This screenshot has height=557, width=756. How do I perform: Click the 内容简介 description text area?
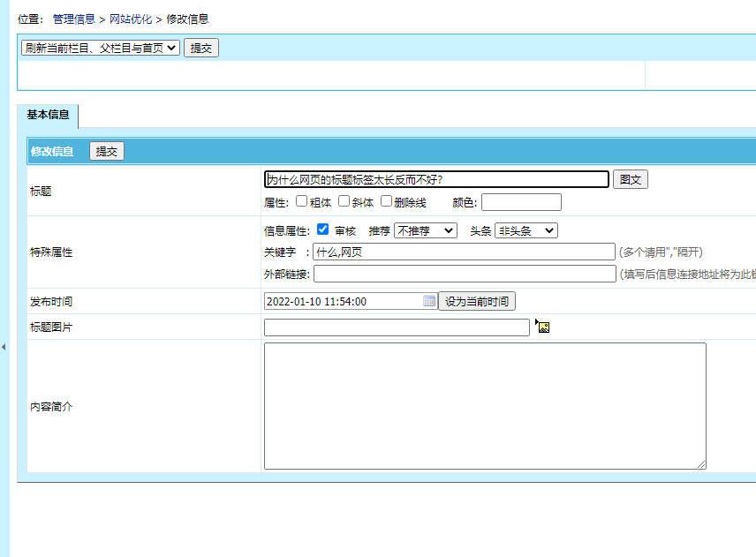484,406
